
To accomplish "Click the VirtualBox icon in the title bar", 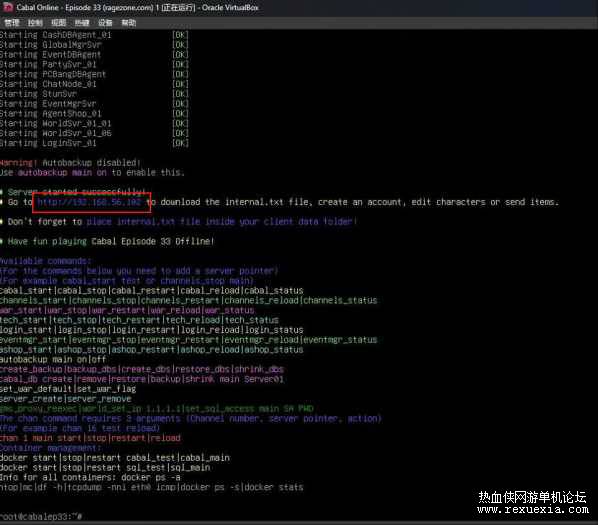I will click(x=7, y=7).
